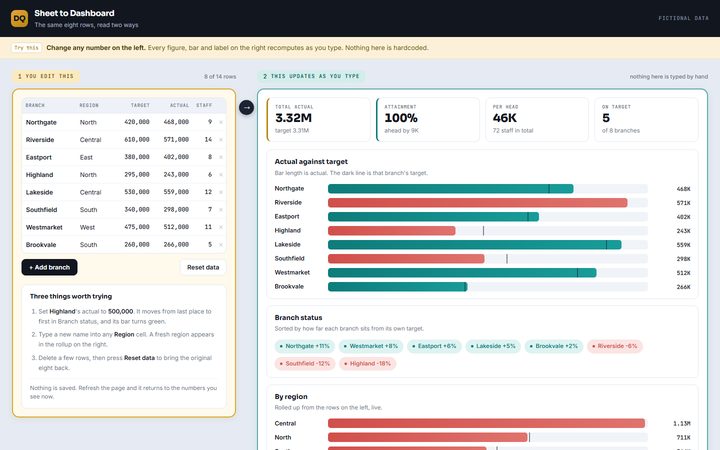The image size is (720, 450).
Task: Click the Brookvale bar in Actual against target
Action: pyautogui.click(x=398, y=287)
